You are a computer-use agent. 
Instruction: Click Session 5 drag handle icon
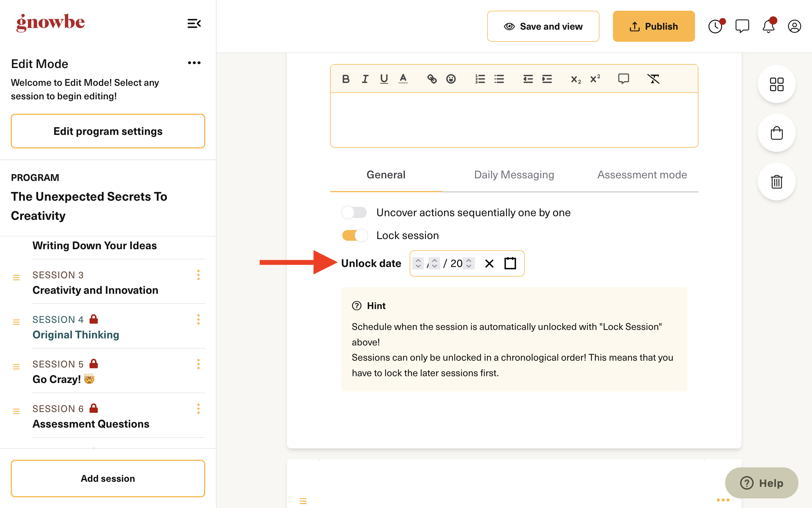coord(16,367)
